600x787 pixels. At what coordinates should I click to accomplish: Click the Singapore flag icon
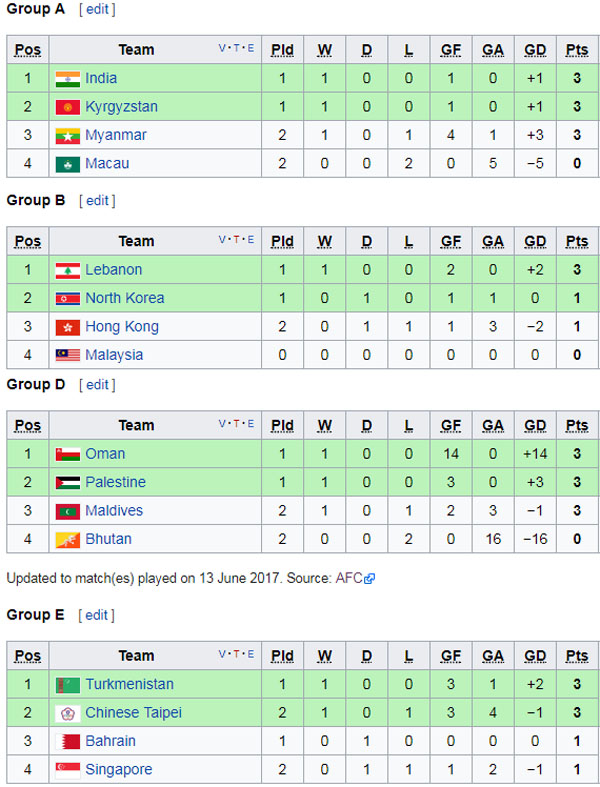pos(68,770)
